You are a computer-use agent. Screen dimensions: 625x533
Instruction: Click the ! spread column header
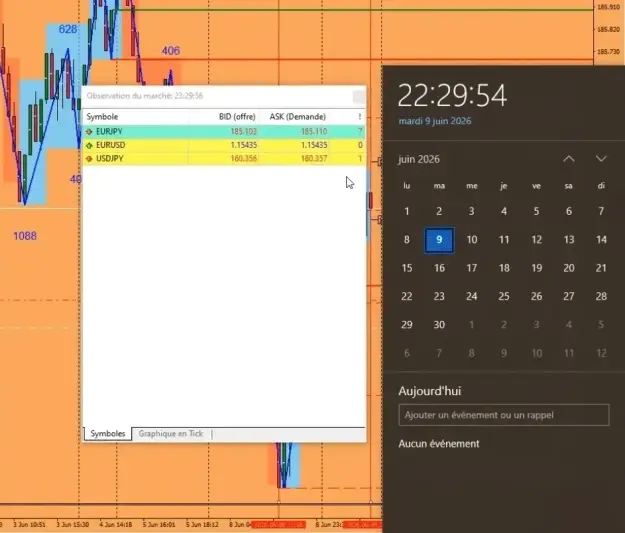(x=360, y=117)
